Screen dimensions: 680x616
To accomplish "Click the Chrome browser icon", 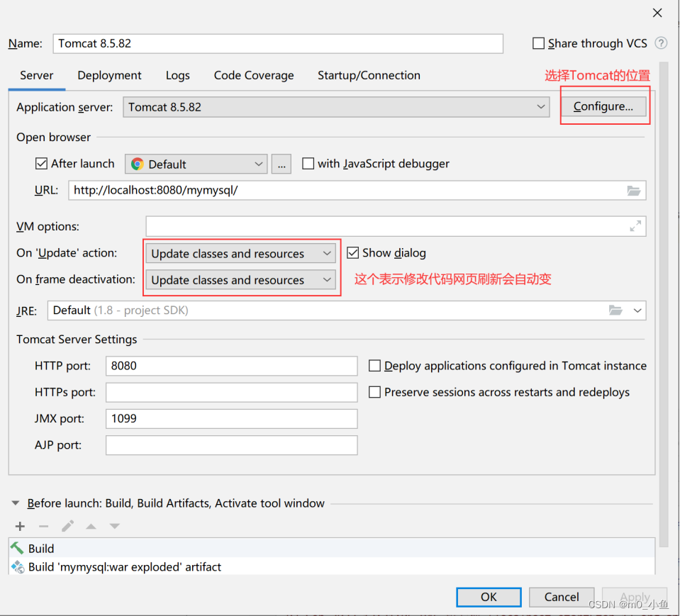I will tap(138, 164).
